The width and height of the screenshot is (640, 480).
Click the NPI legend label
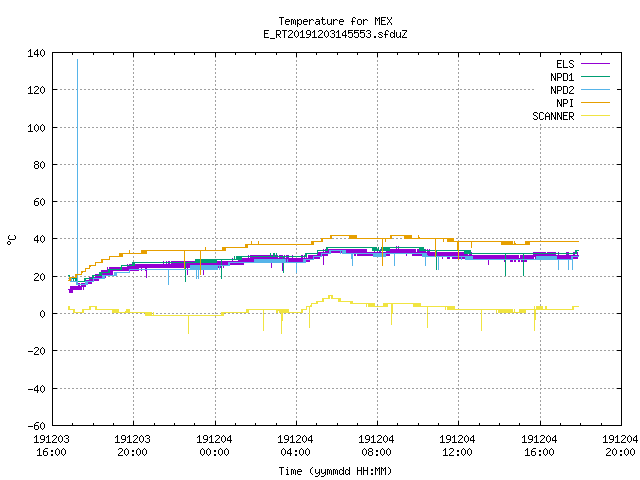[x=565, y=103]
